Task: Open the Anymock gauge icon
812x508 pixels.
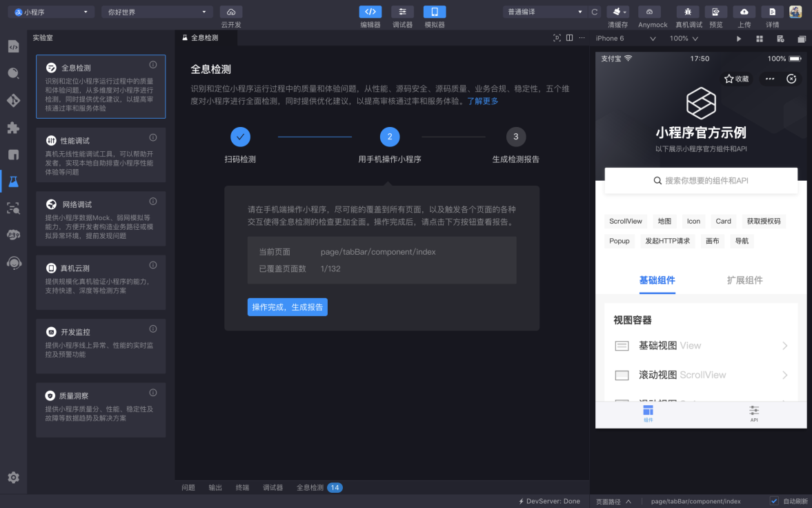Action: [x=649, y=12]
